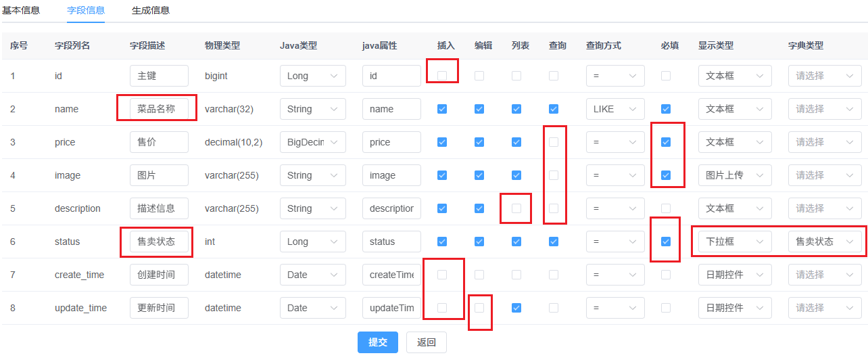Uncheck 查询 checkbox for status row
The height and width of the screenshot is (364, 868).
554,242
